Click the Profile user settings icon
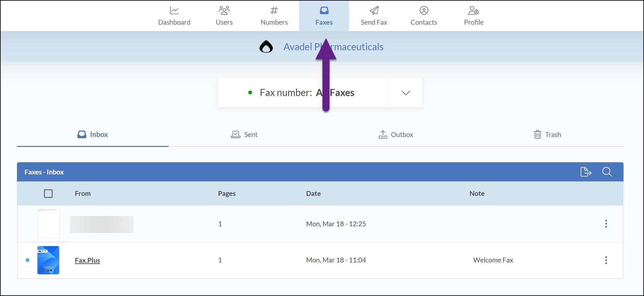The width and height of the screenshot is (644, 296). (x=473, y=11)
